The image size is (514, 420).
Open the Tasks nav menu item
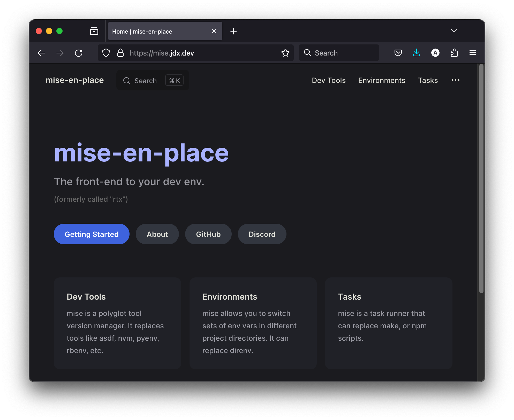428,80
